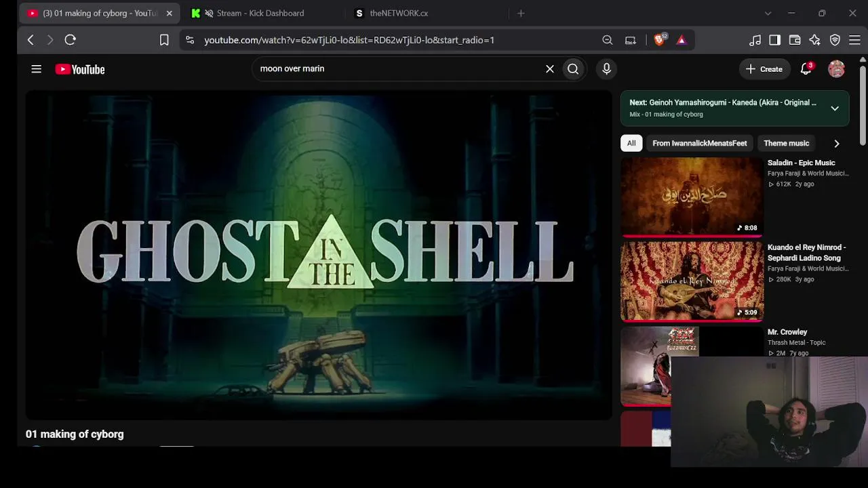Click the browser address bar URL
Image resolution: width=868 pixels, height=488 pixels.
tap(349, 40)
